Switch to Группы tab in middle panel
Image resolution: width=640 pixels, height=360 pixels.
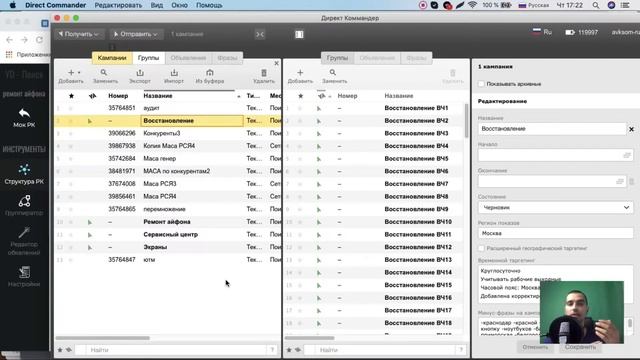pos(337,58)
